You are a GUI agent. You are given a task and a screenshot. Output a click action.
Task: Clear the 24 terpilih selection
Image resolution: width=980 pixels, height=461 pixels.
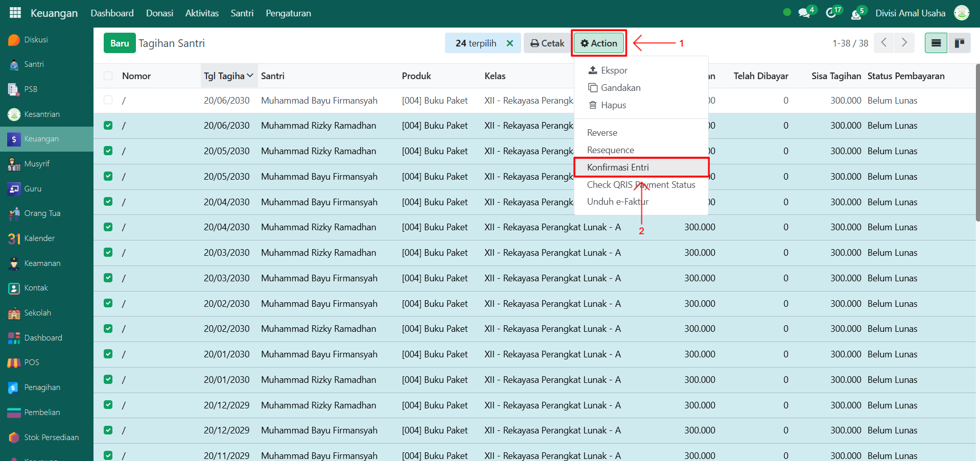tap(509, 43)
